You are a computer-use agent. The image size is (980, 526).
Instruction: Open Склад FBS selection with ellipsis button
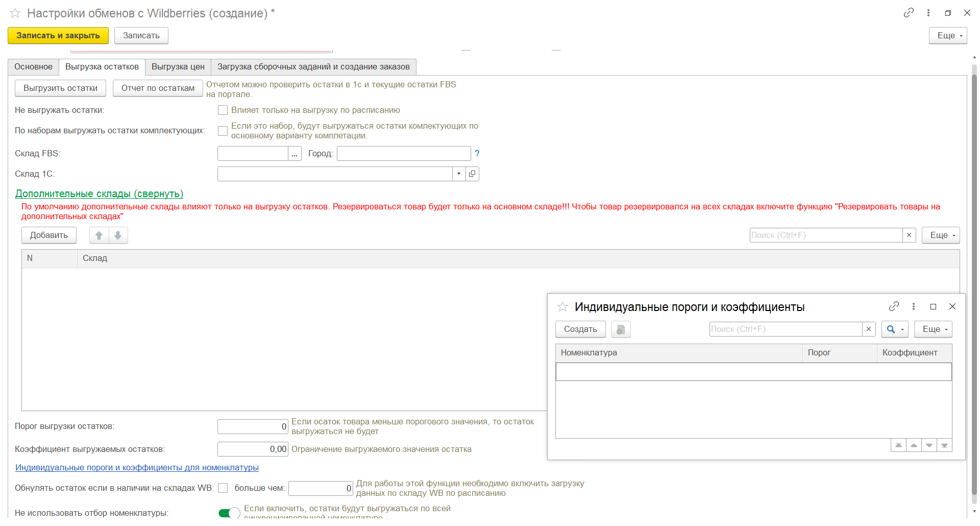coord(295,154)
